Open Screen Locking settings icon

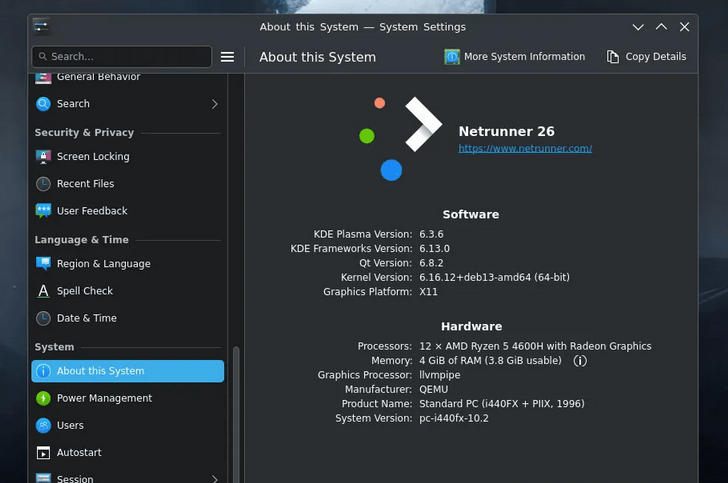click(43, 157)
